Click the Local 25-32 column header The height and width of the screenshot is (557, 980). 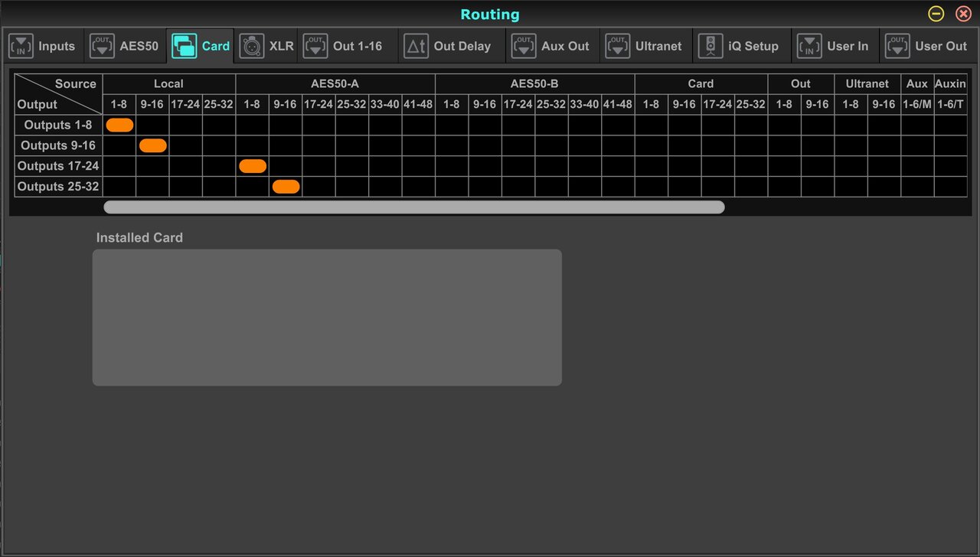219,104
